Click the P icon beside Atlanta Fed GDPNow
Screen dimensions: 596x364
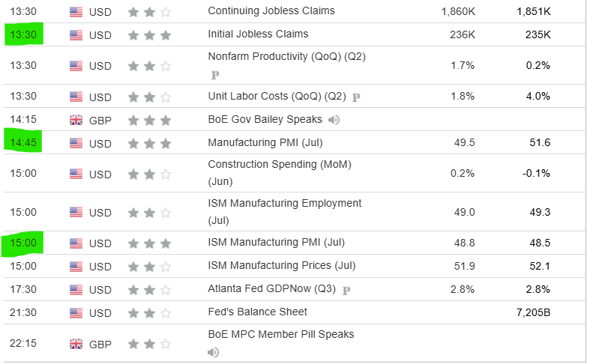tap(346, 289)
